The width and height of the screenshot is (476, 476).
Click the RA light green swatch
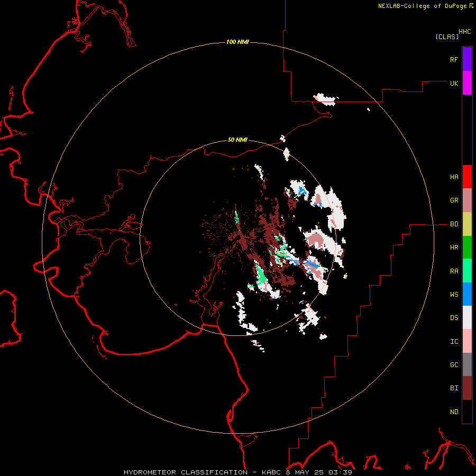click(x=467, y=271)
